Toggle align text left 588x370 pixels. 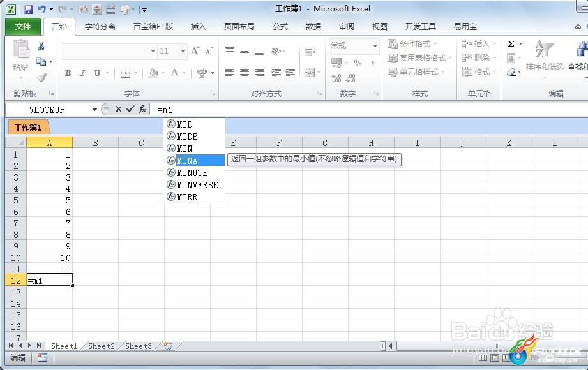click(230, 72)
